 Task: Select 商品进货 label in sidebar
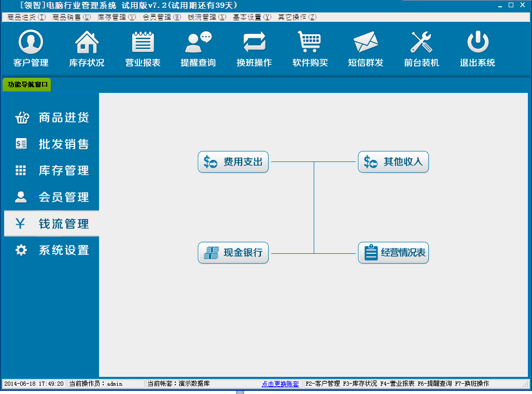click(64, 117)
